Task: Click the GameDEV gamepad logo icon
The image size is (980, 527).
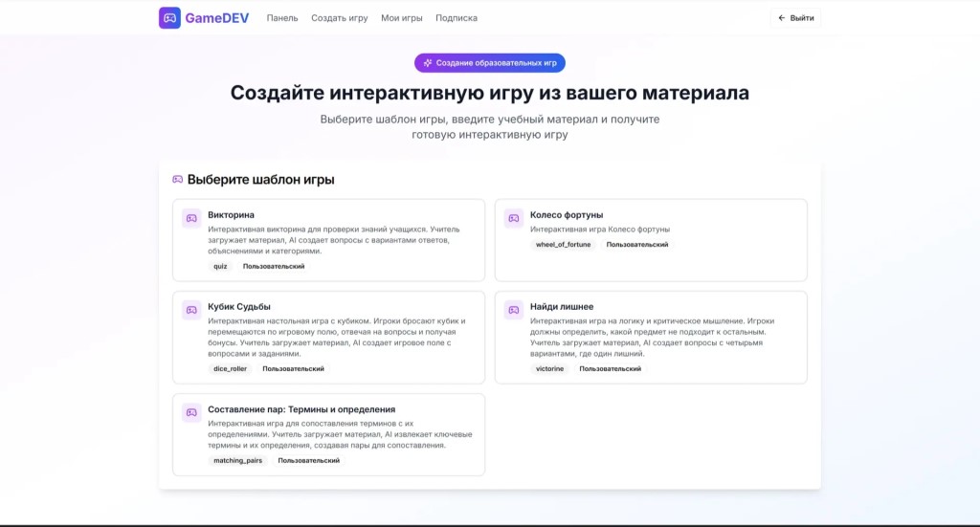Action: (169, 18)
